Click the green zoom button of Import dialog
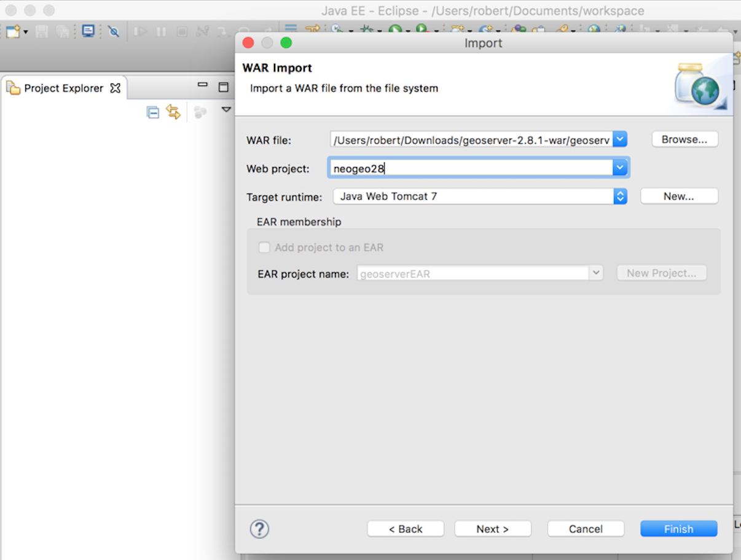 [286, 43]
